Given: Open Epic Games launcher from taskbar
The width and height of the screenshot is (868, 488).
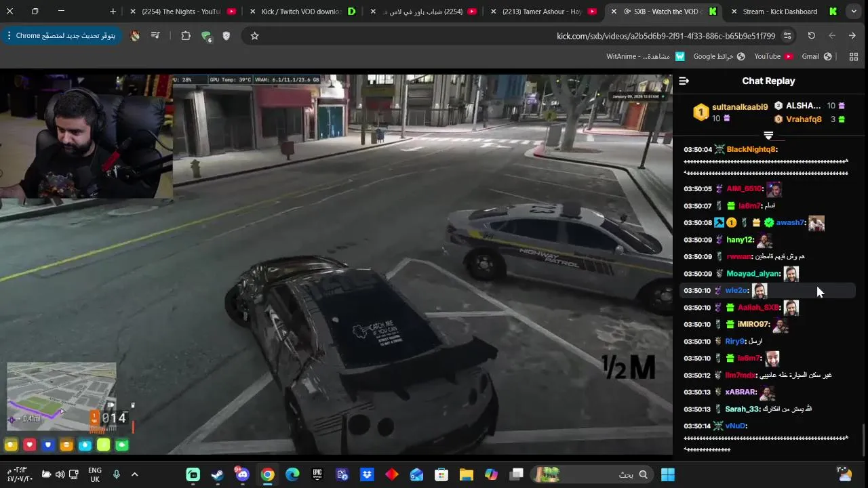Looking at the screenshot, I should click(x=317, y=474).
